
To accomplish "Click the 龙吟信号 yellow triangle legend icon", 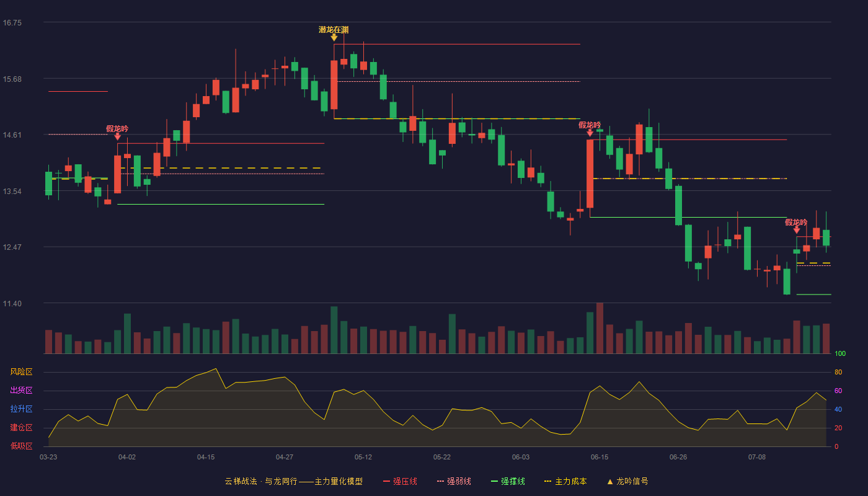I will [610, 482].
